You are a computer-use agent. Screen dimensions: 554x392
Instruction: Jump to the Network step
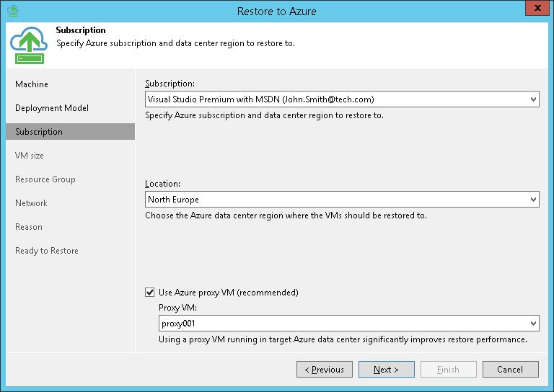(x=31, y=203)
